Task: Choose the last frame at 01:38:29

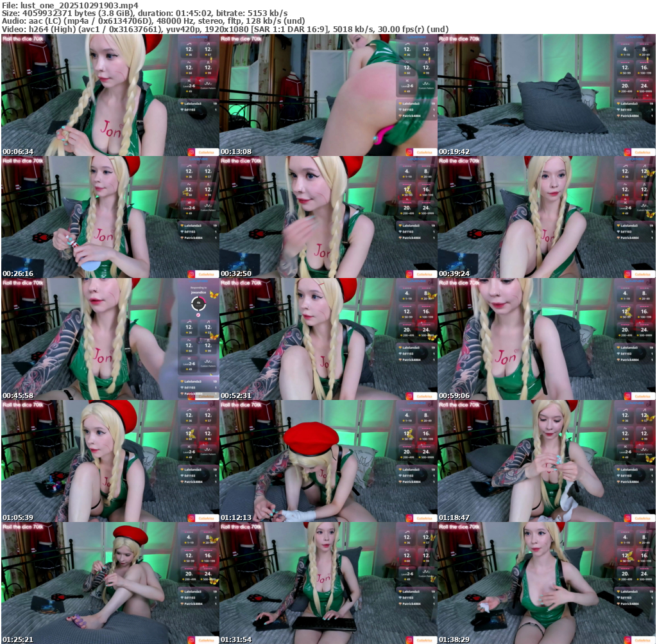Action: tap(547, 583)
